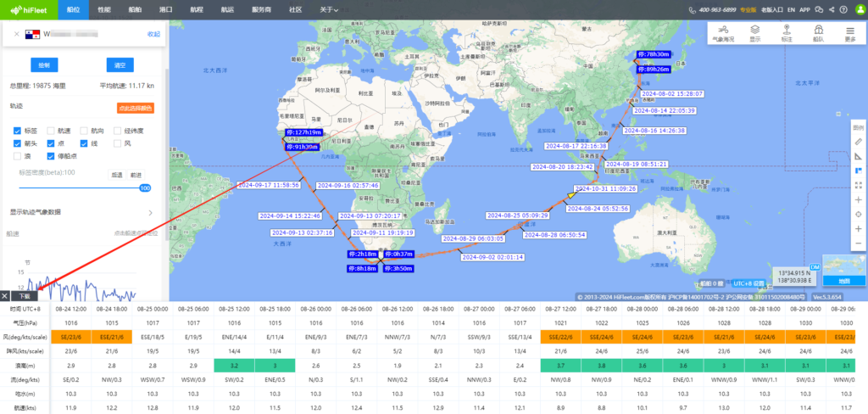Uncheck the 箭头 arrows checkbox
Viewport: 868px width, 414px height.
click(x=17, y=143)
